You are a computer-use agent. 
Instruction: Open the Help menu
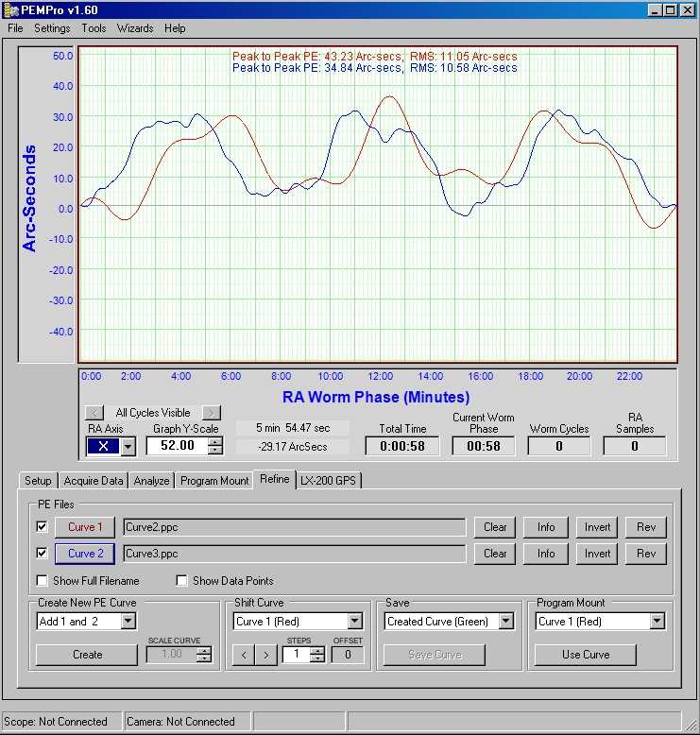coord(175,28)
